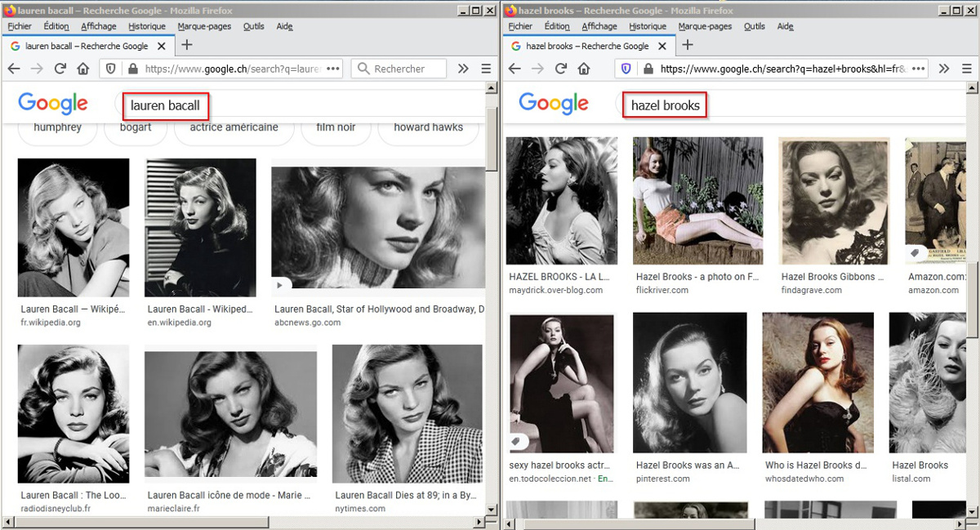980x530 pixels.
Task: Open a new tab in lauren bacall window
Action: coord(187,45)
